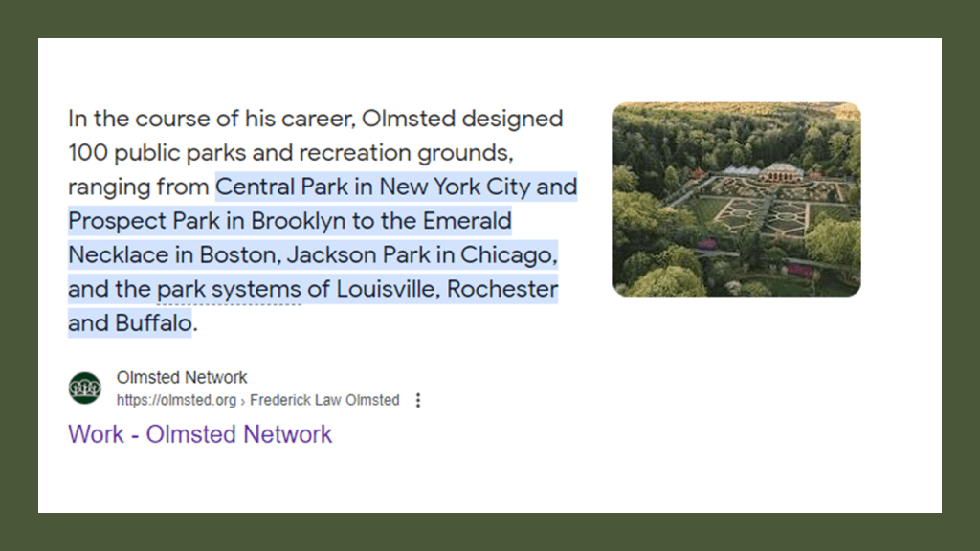This screenshot has height=551, width=980.
Task: Open the three-dot result options menu
Action: pos(417,400)
